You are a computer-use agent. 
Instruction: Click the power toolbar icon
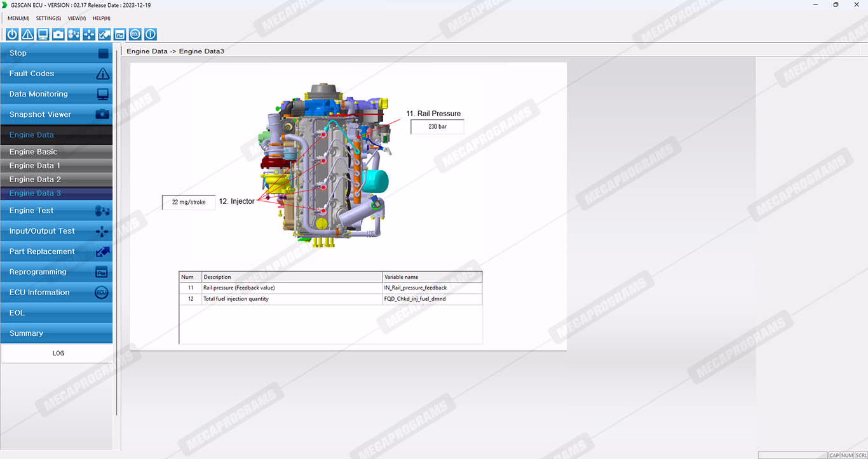(x=12, y=34)
